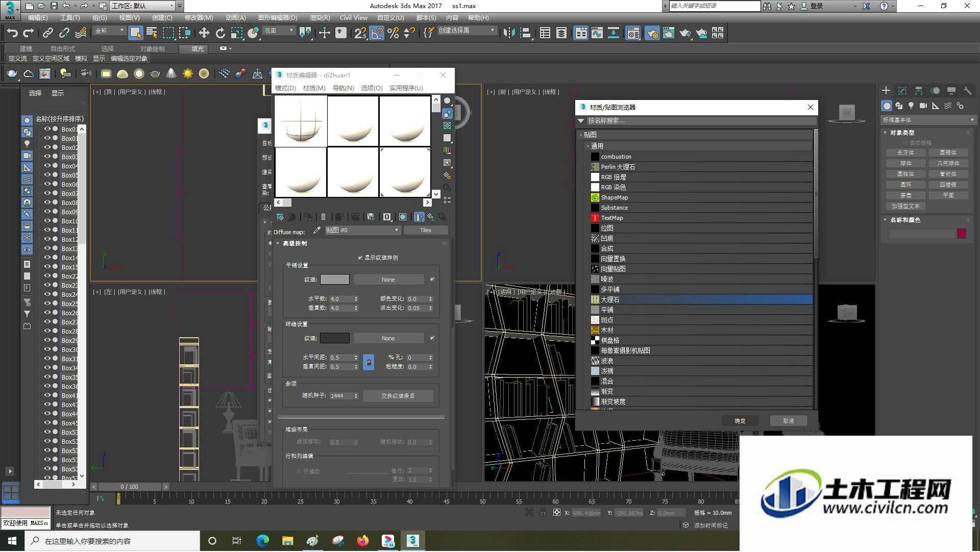This screenshot has width=980, height=552.
Task: Click Pick Material eyedropper in Material Editor
Action: coord(317,231)
